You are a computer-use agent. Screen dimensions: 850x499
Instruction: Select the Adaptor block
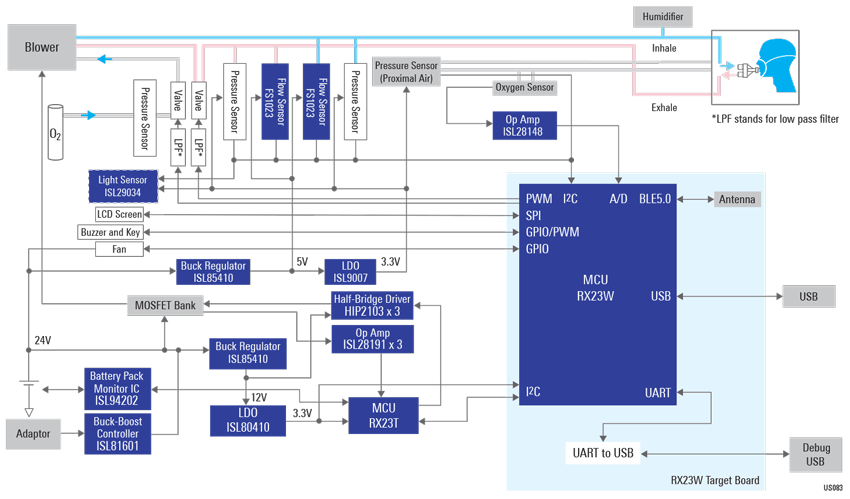[x=33, y=434]
